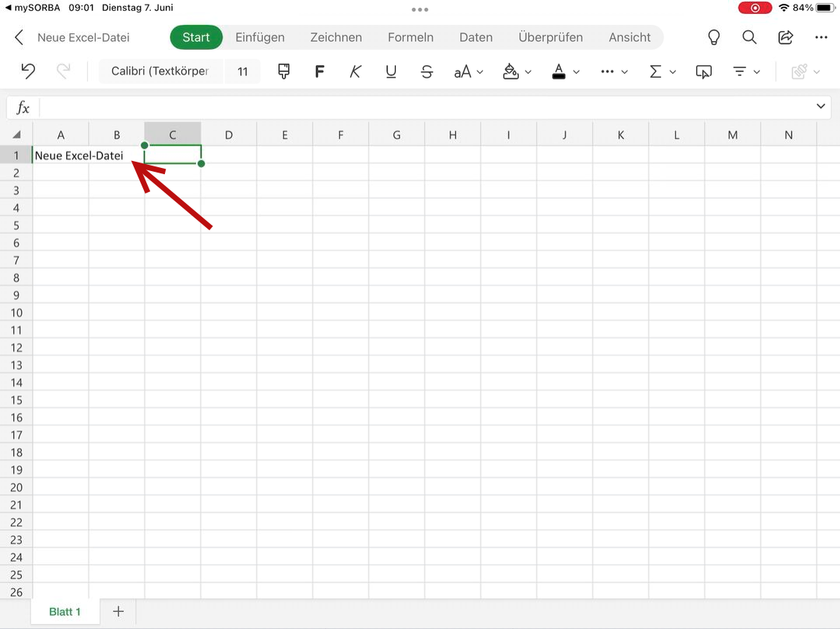This screenshot has width=840, height=629.
Task: Switch to the Einfügen tab
Action: (x=260, y=37)
